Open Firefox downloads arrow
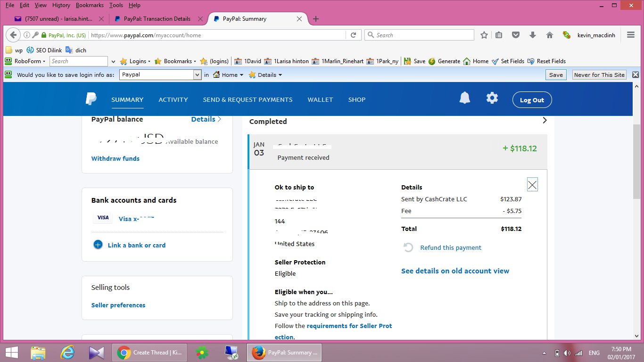The width and height of the screenshot is (644, 362). [533, 35]
